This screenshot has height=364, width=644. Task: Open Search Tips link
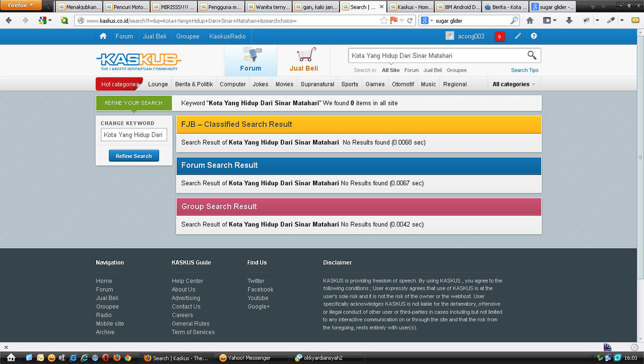[525, 70]
